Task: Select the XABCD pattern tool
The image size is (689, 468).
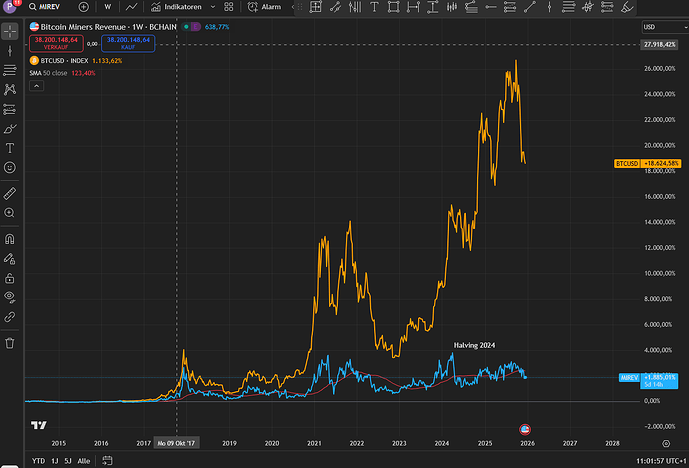Action: (10, 90)
